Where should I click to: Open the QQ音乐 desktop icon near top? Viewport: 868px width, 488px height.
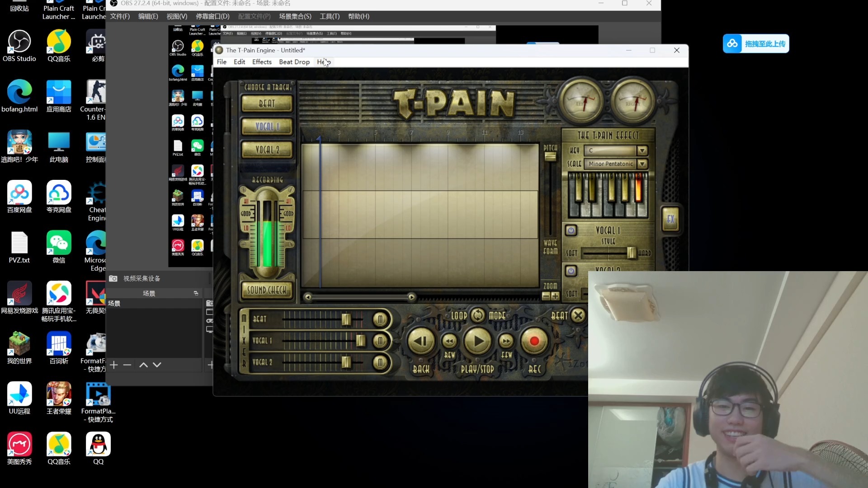pos(59,46)
